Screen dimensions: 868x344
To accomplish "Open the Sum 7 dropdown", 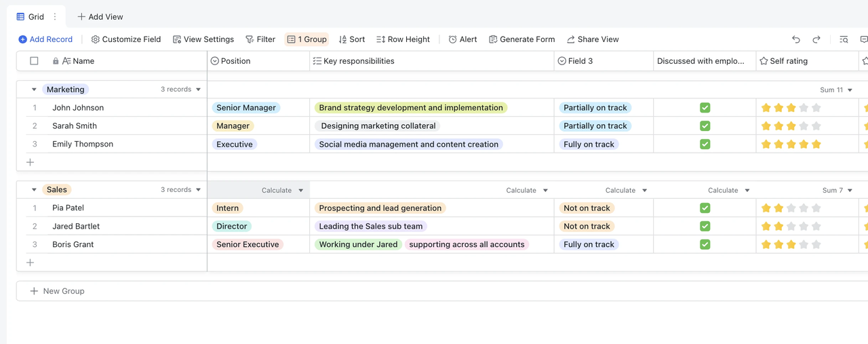I will click(837, 191).
